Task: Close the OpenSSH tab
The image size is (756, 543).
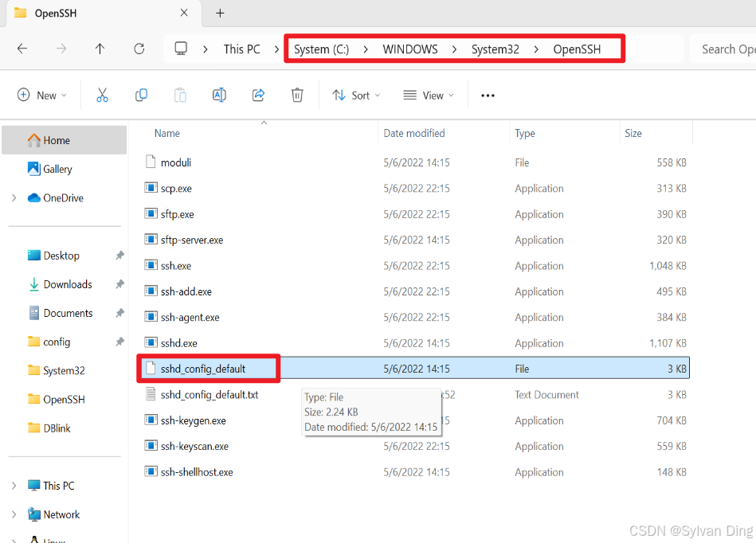Action: coord(184,13)
